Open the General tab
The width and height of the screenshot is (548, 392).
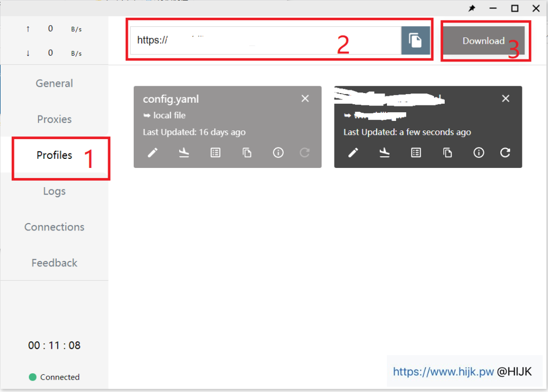[x=55, y=83]
